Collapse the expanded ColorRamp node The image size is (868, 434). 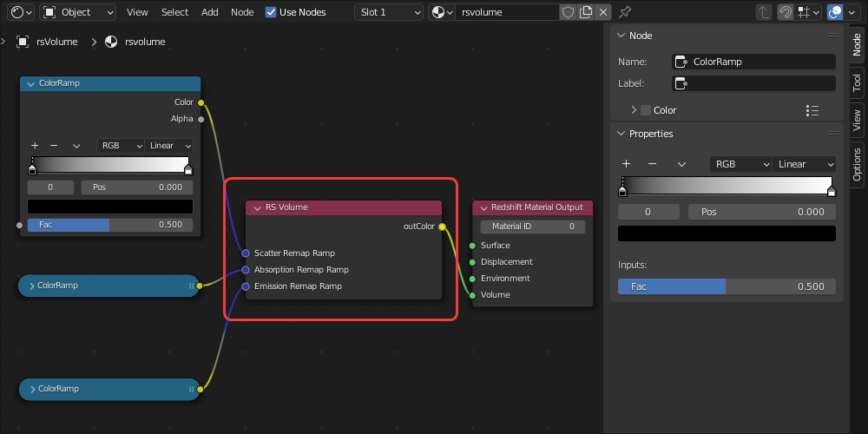pos(31,83)
